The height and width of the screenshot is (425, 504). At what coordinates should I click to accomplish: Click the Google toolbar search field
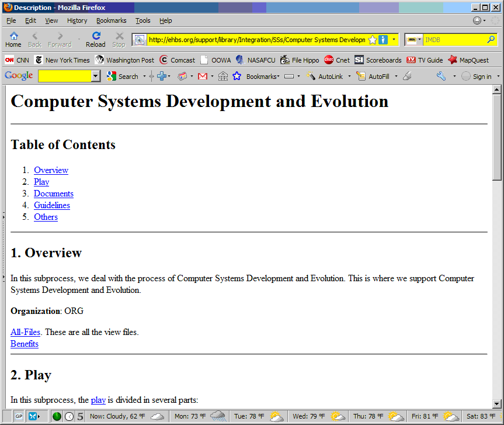tap(65, 76)
